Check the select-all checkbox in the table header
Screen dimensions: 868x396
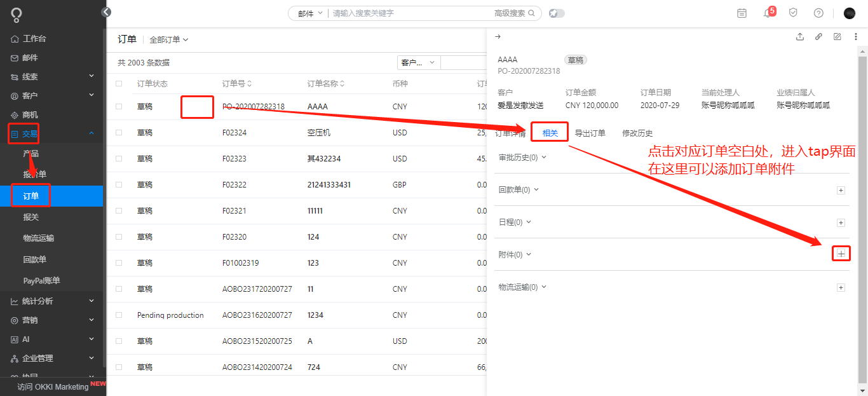point(118,83)
